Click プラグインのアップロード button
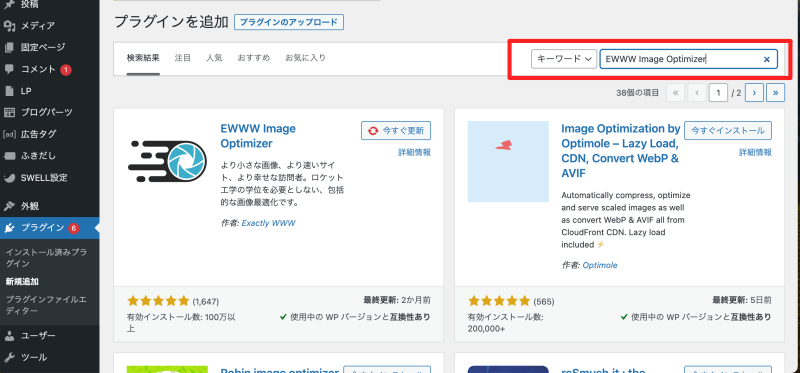The width and height of the screenshot is (800, 373). tap(289, 22)
